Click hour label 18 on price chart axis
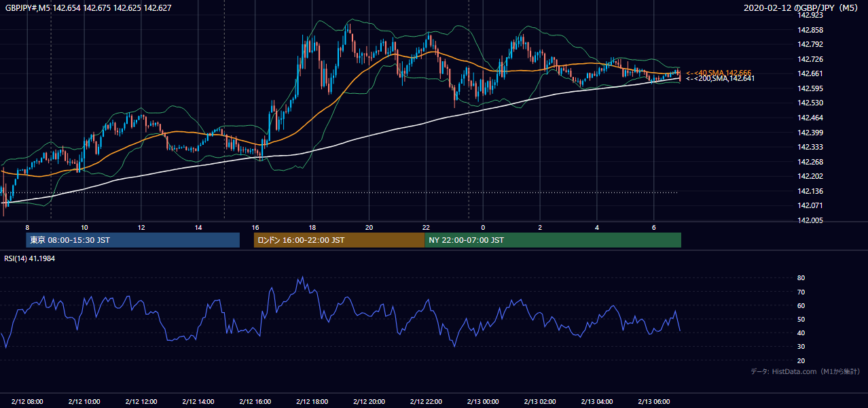Image resolution: width=868 pixels, height=408 pixels. click(312, 227)
